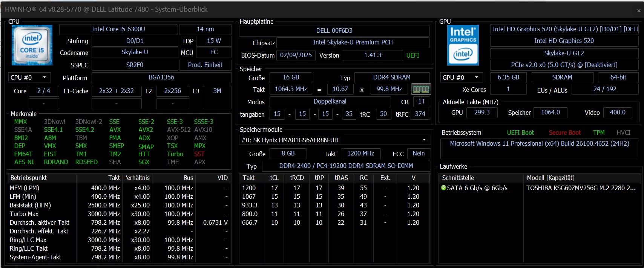
Task: Close the System-Überblick window
Action: coord(638,11)
